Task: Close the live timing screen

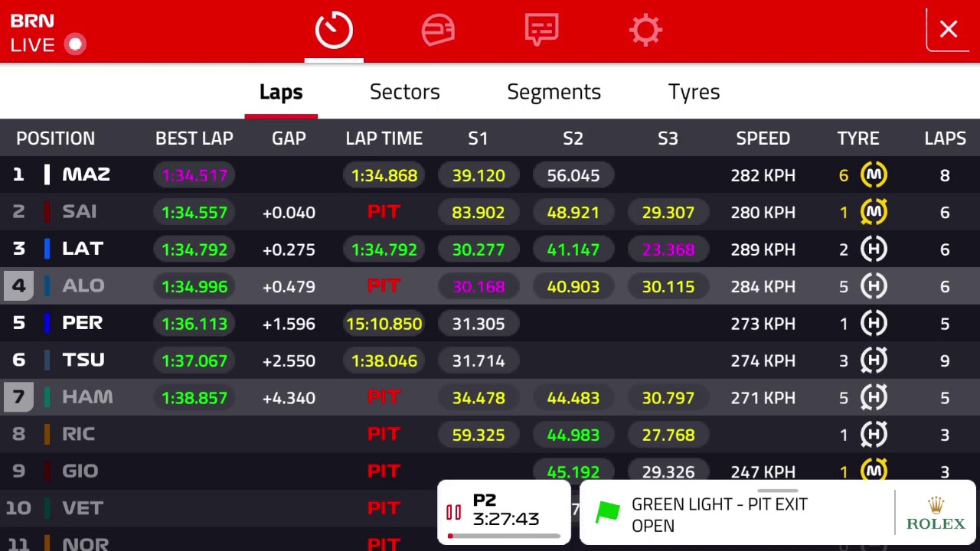Action: coord(949,30)
